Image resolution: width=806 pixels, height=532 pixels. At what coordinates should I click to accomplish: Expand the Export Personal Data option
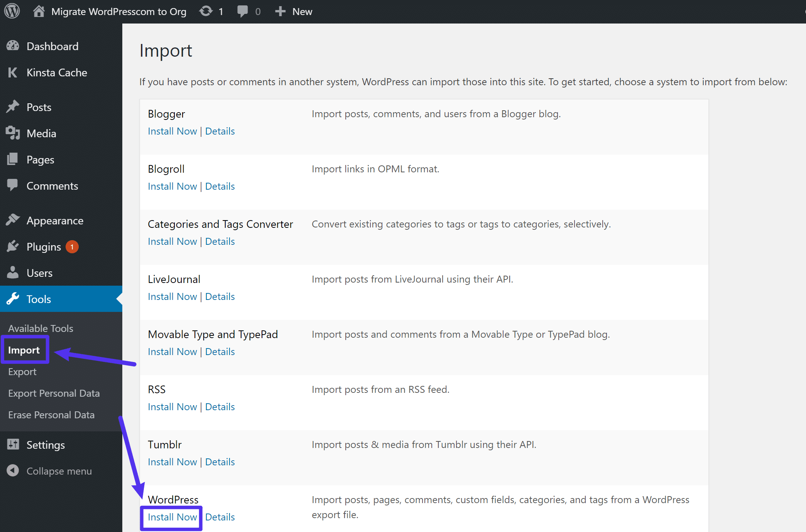(x=54, y=393)
